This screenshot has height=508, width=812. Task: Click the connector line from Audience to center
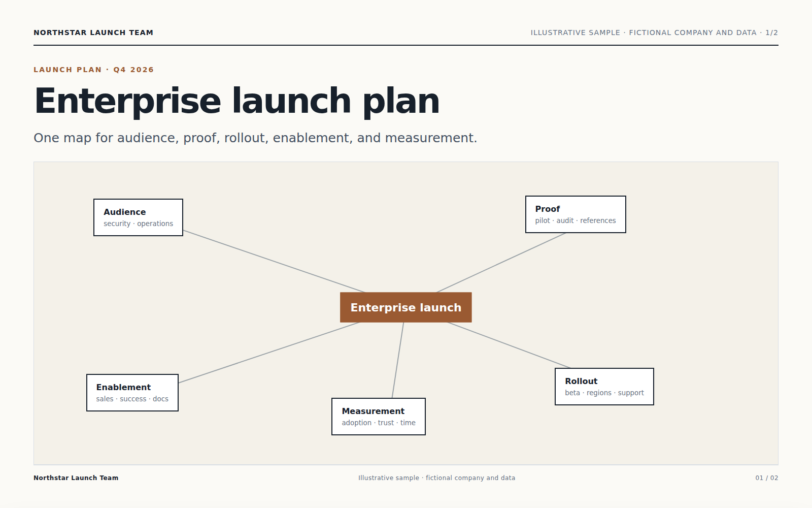pyautogui.click(x=274, y=262)
